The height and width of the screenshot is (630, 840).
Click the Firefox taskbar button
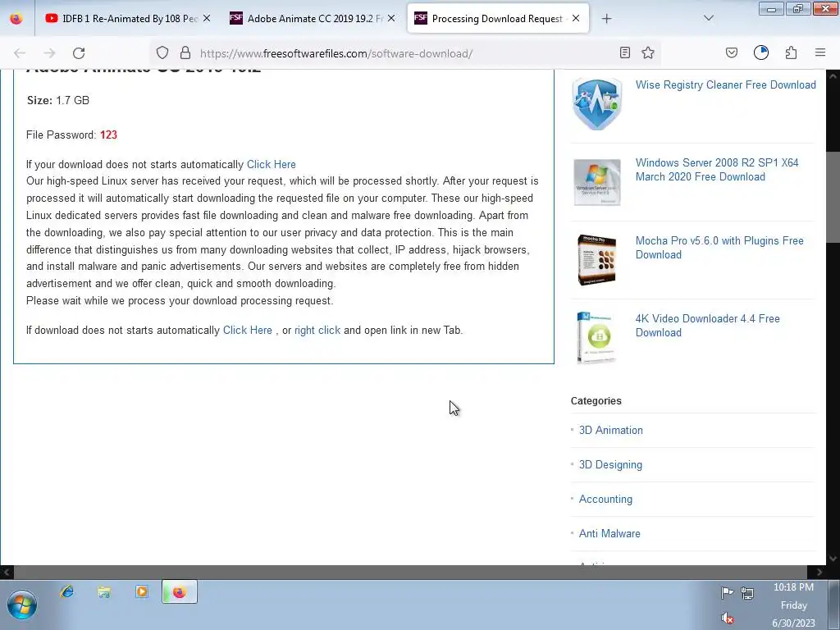click(x=180, y=592)
